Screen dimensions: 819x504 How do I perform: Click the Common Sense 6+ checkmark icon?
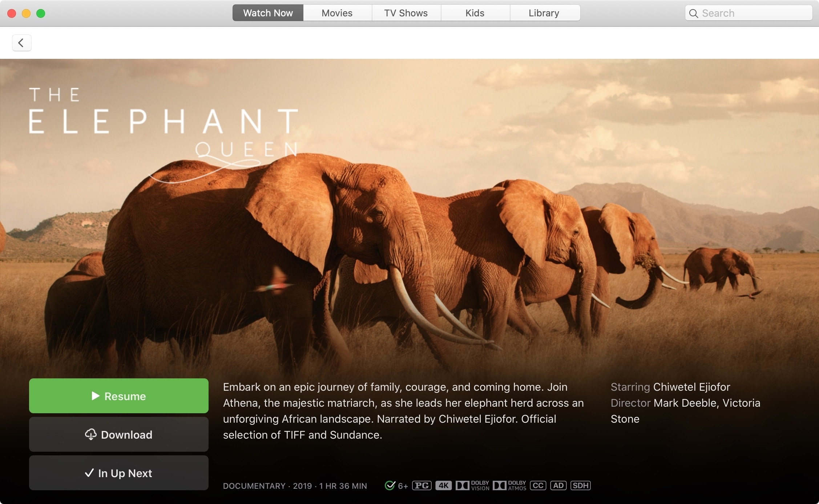point(390,485)
